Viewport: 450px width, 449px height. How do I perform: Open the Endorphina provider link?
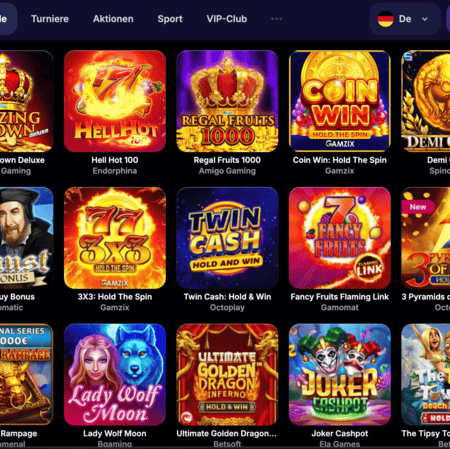115,171
